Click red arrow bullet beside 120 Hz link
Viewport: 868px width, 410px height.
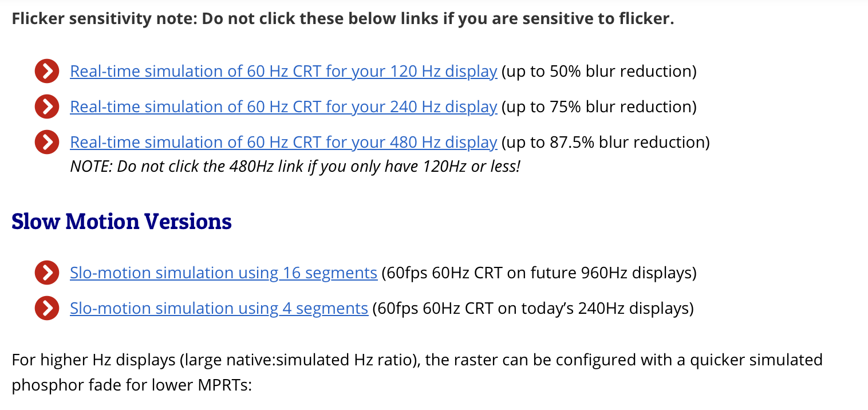pos(47,72)
